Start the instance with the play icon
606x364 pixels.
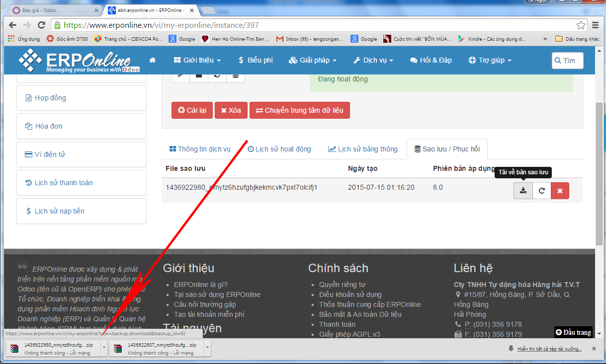pos(181,75)
